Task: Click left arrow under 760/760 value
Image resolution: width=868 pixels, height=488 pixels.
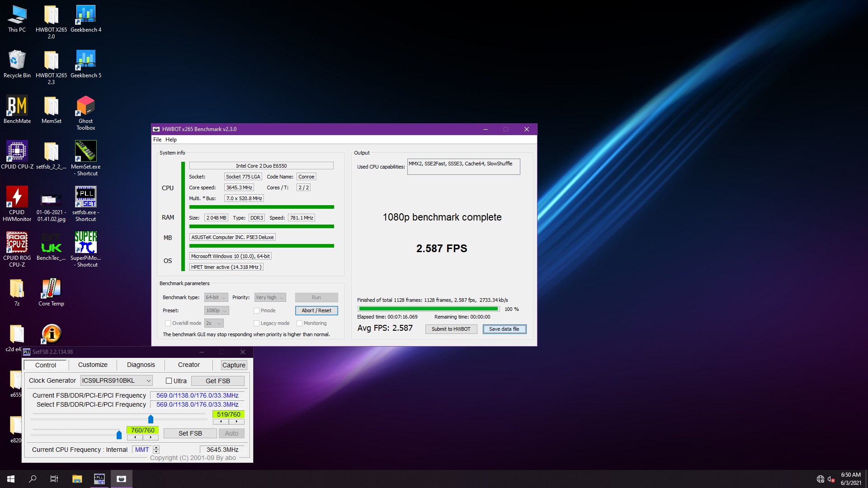Action: click(x=135, y=437)
